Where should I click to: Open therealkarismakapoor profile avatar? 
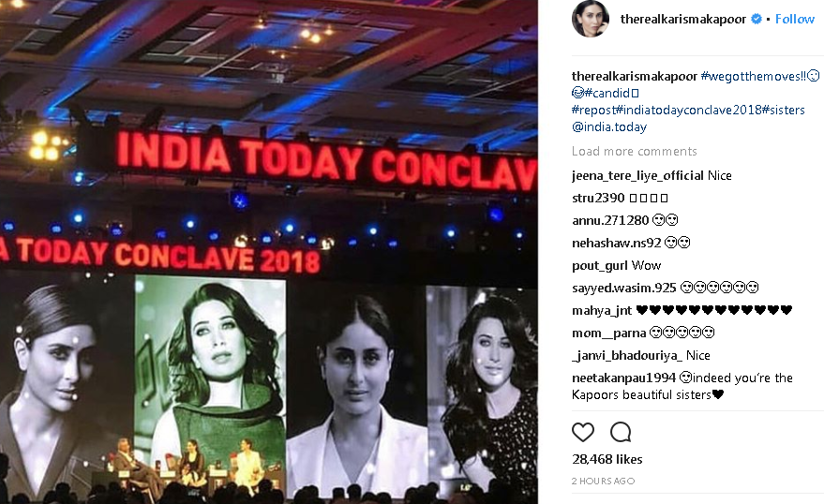591,19
